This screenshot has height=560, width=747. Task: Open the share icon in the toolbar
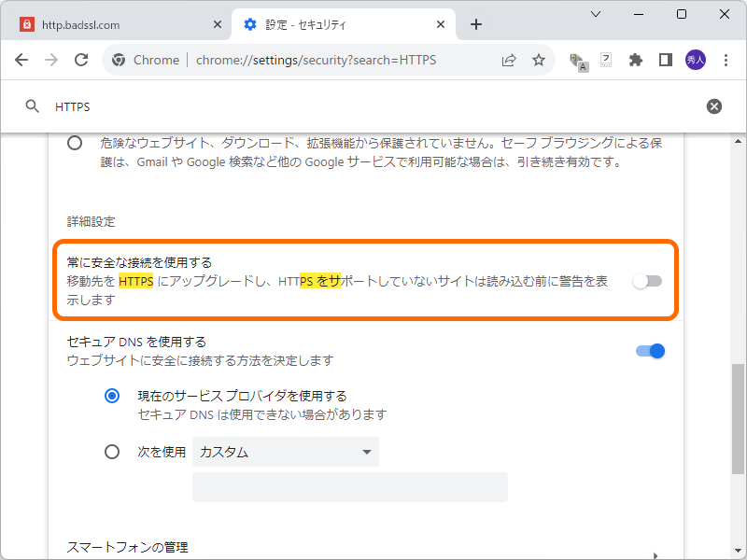point(508,59)
